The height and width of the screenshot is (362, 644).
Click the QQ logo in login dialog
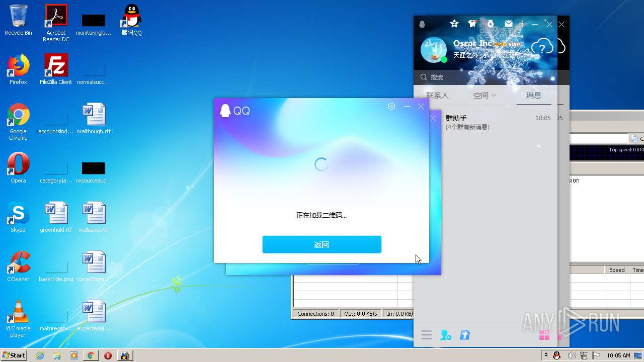click(234, 111)
